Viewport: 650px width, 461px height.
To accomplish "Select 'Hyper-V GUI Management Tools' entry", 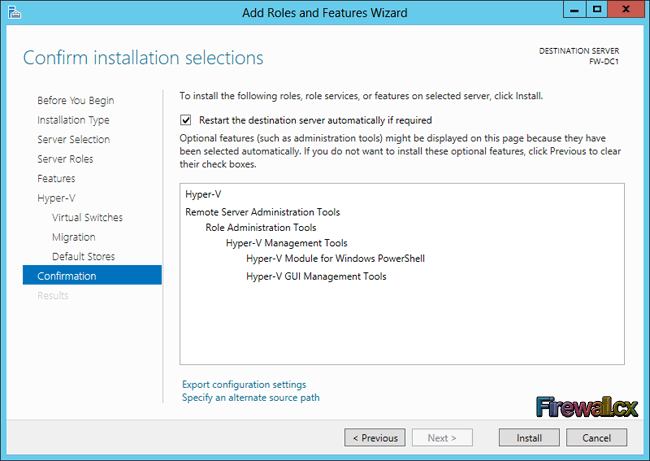I will click(316, 276).
